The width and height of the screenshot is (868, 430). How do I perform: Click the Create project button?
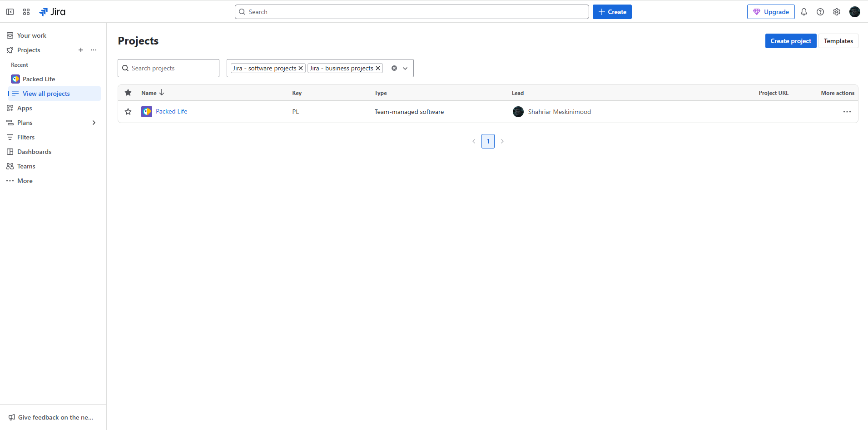pyautogui.click(x=791, y=41)
